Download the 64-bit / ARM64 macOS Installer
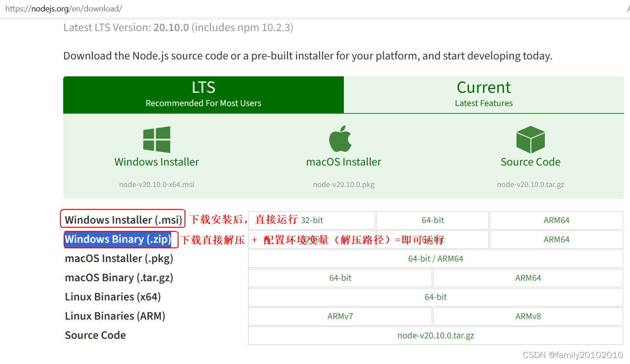Image resolution: width=630 pixels, height=364 pixels. (x=435, y=258)
